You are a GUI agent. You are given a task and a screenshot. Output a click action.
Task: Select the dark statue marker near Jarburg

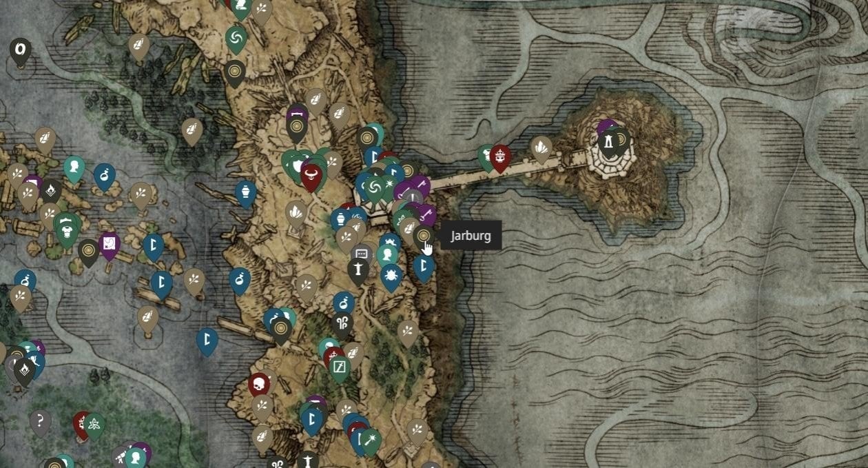358,269
